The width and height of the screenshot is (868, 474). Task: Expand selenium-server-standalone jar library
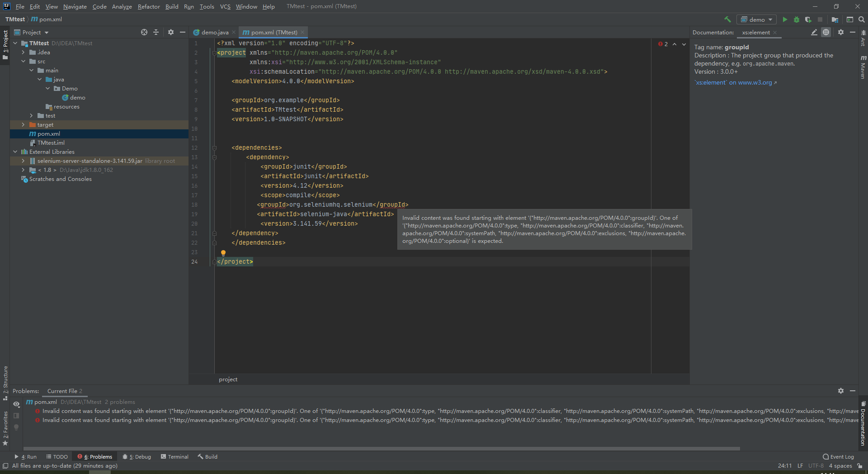(23, 161)
